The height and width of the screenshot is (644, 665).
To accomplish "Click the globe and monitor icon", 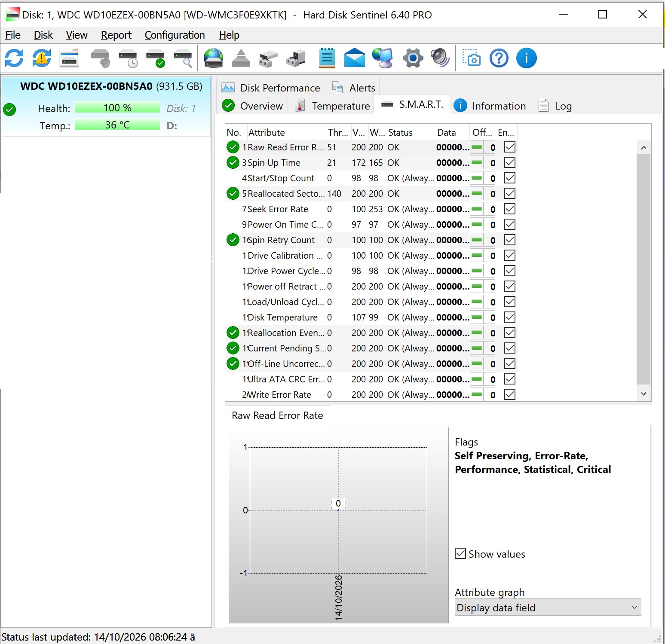I will coord(383,58).
